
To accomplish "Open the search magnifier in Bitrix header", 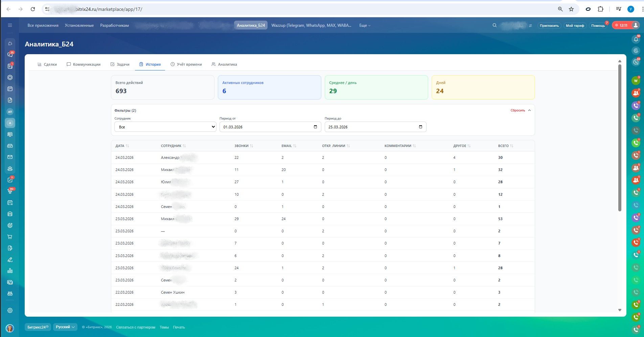I will click(x=495, y=25).
